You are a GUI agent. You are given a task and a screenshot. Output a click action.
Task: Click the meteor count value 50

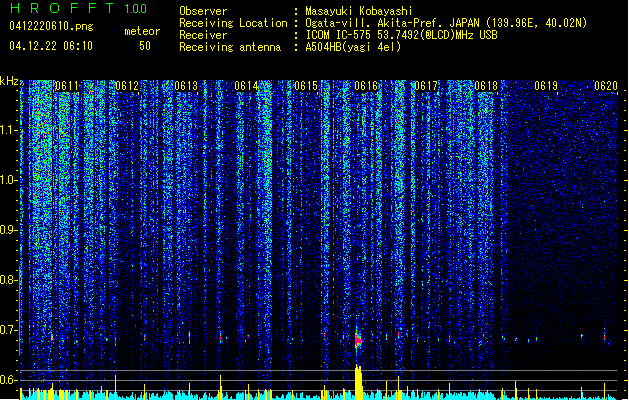coord(145,46)
